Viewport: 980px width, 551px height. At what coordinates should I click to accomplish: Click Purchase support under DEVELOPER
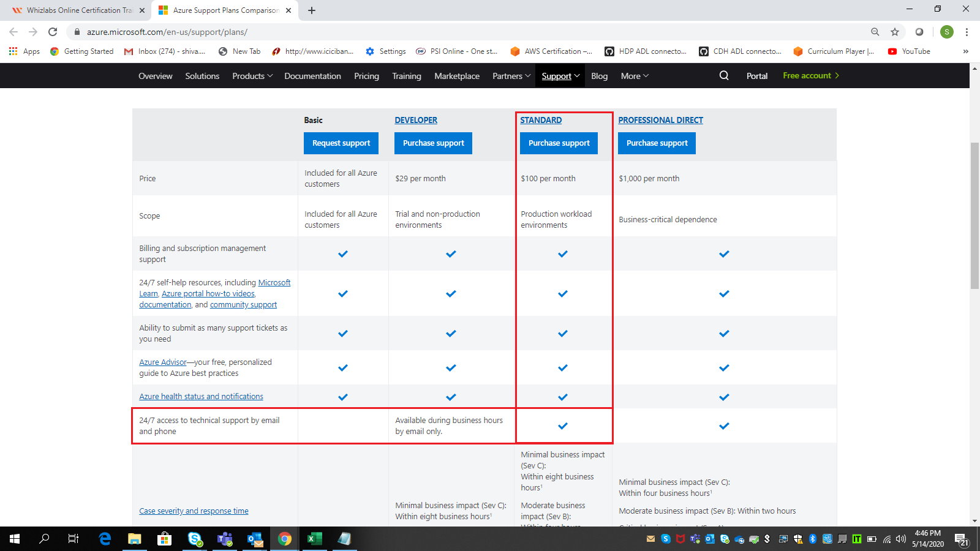[x=434, y=143]
